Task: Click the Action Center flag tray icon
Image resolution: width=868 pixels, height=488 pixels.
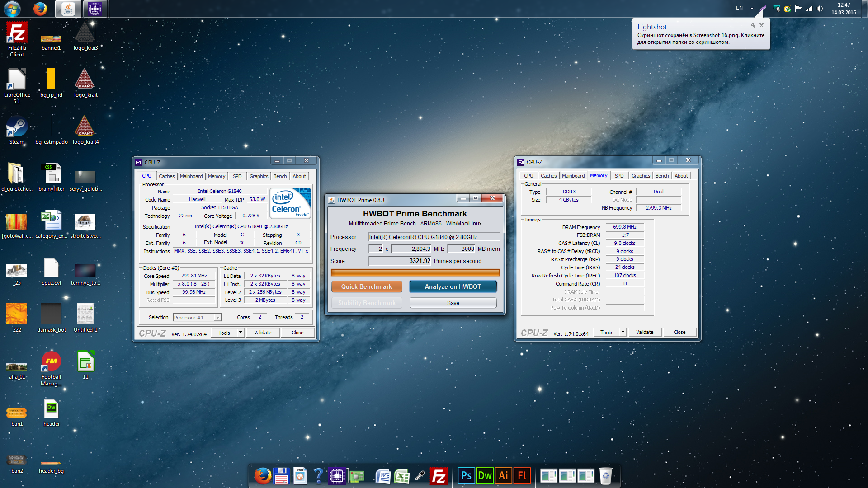Action: click(798, 9)
